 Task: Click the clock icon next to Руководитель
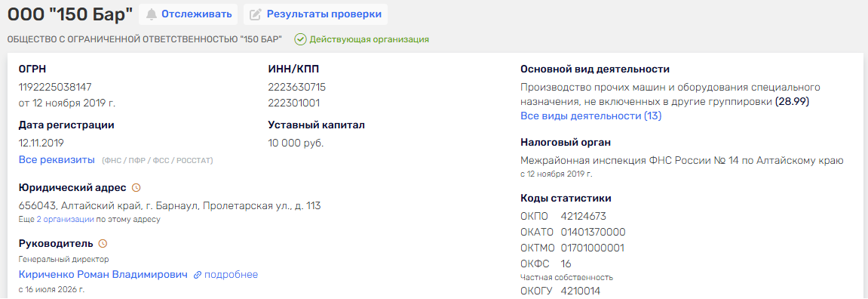[103, 244]
